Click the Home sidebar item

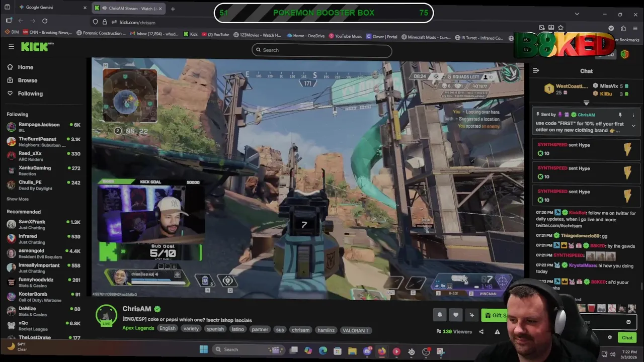point(20,67)
